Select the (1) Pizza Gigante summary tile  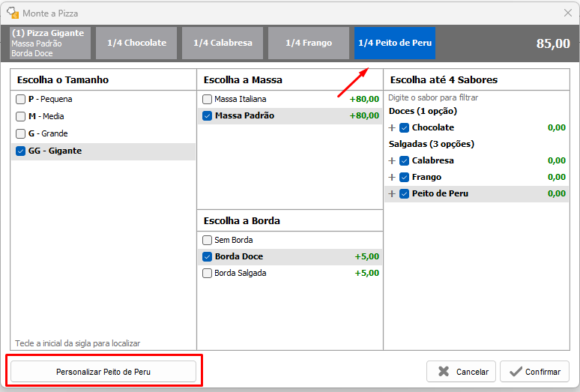click(x=50, y=43)
